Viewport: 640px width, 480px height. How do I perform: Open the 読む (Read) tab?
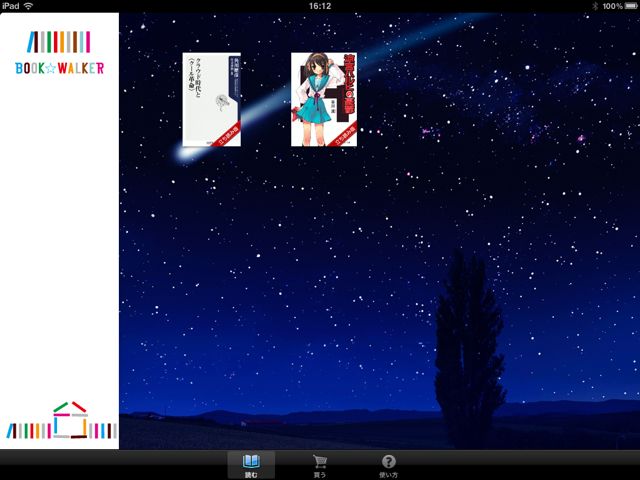coord(251,465)
